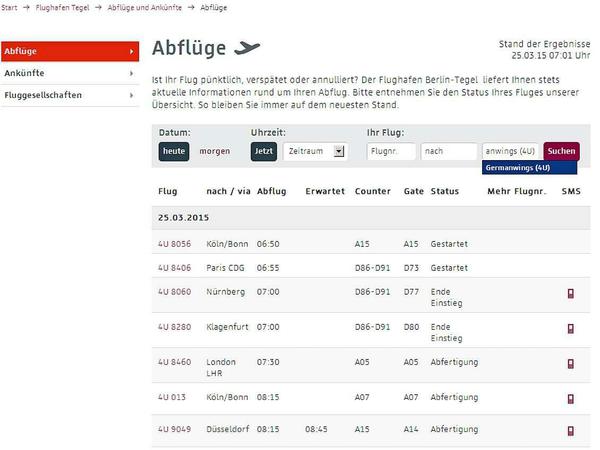Click the SMS phone icon for Klagenfurt flight
Image resolution: width=600 pixels, height=450 pixels.
point(571,329)
